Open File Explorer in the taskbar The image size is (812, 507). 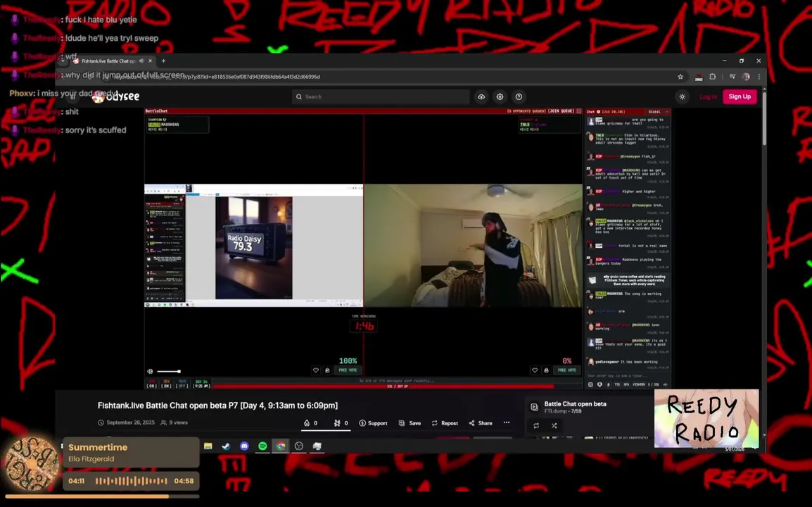pyautogui.click(x=208, y=446)
